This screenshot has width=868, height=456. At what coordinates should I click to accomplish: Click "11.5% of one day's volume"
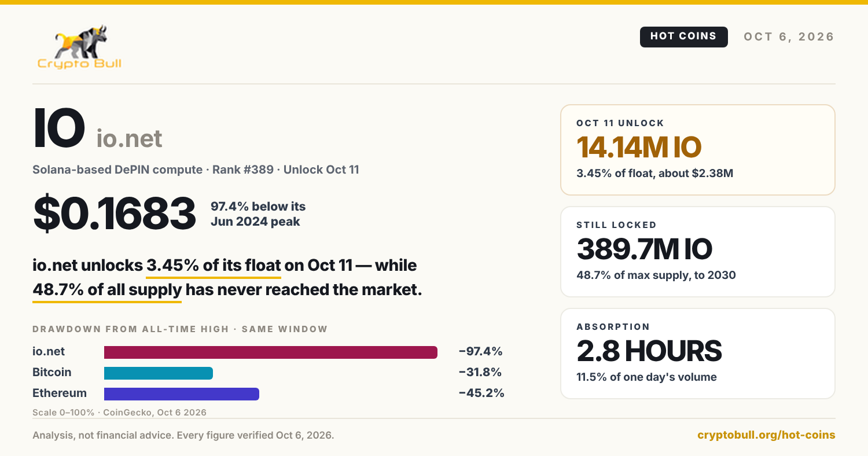[647, 377]
